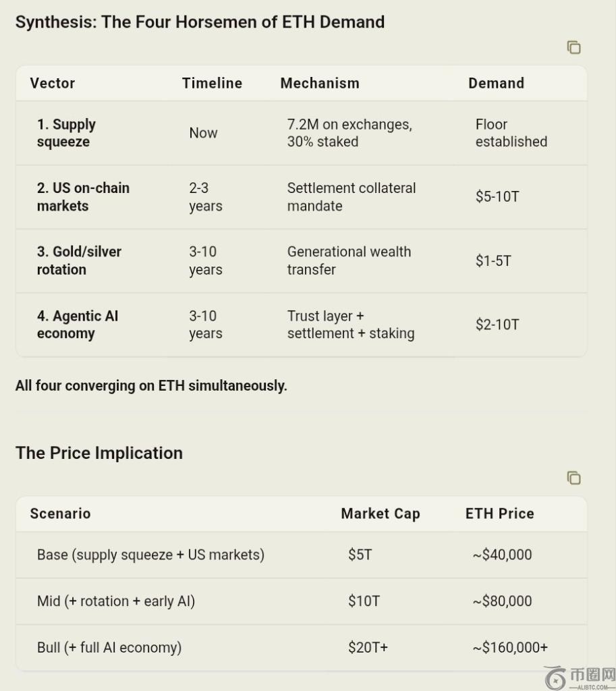Click the Mechanism column header

320,83
